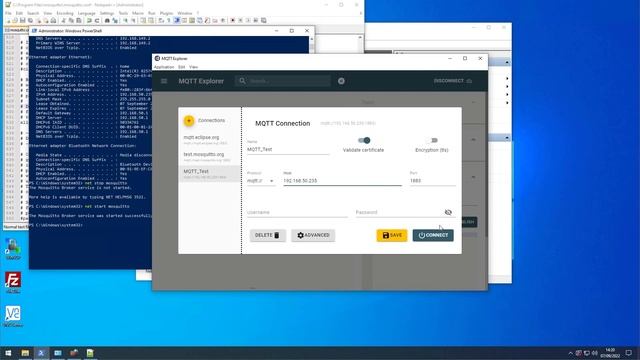Open notification center on taskbar
Image resolution: width=640 pixels, height=360 pixels.
click(x=629, y=353)
